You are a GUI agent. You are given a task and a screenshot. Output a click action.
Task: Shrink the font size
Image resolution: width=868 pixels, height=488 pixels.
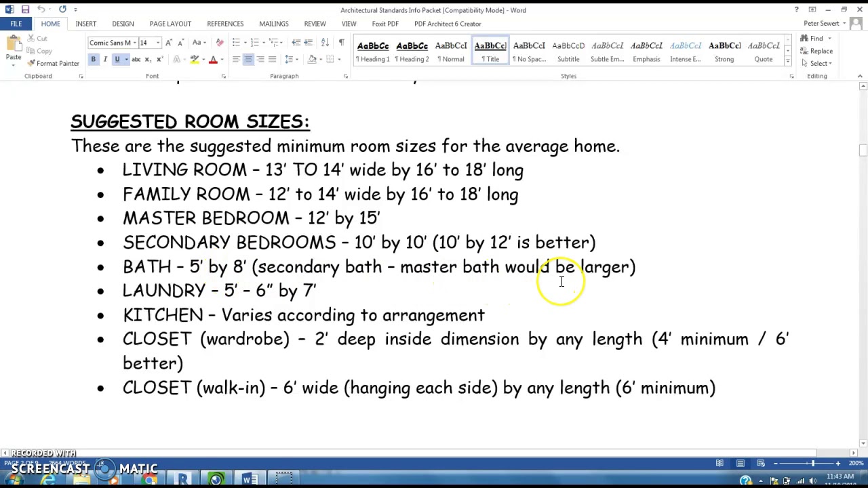pyautogui.click(x=180, y=43)
